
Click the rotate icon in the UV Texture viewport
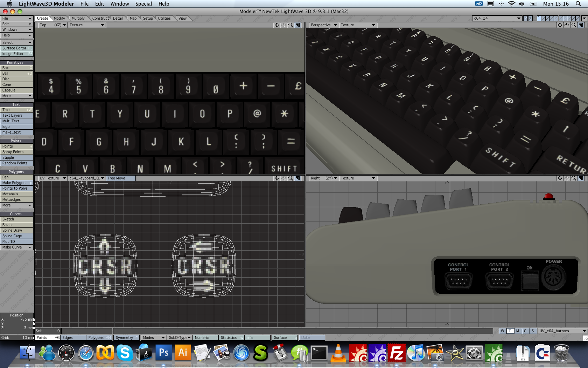[283, 178]
